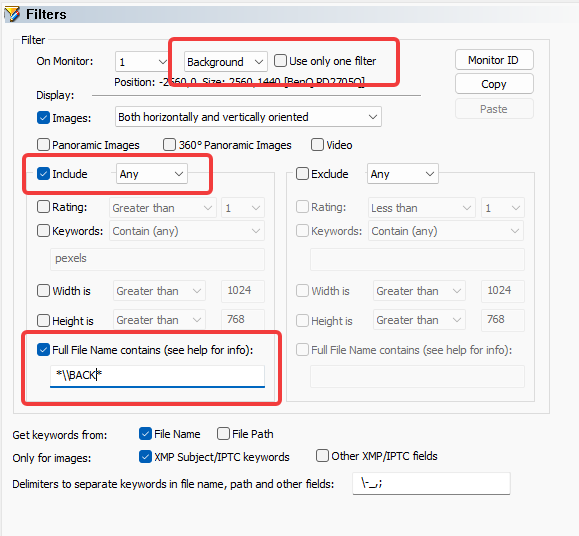Screen dimensions: 579x536
Task: Enable File Path keyword source checkbox
Action: [x=223, y=433]
